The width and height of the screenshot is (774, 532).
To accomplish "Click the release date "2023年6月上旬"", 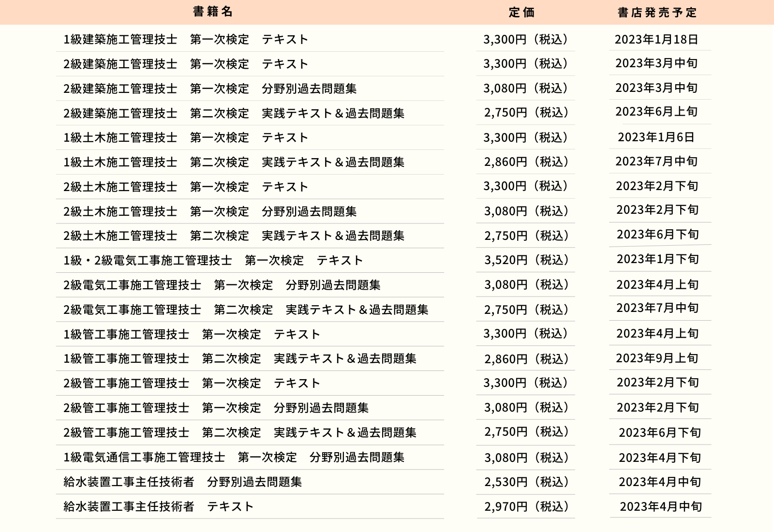I will [x=656, y=111].
